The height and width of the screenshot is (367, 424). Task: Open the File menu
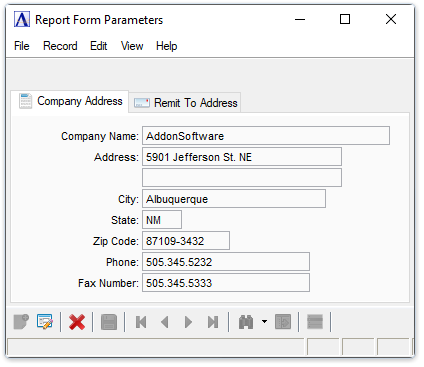coord(22,46)
